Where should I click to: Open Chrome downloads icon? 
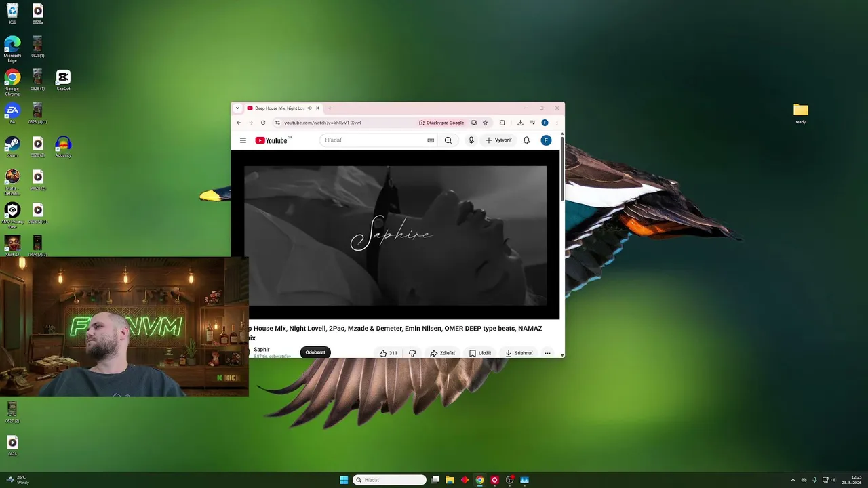[520, 123]
